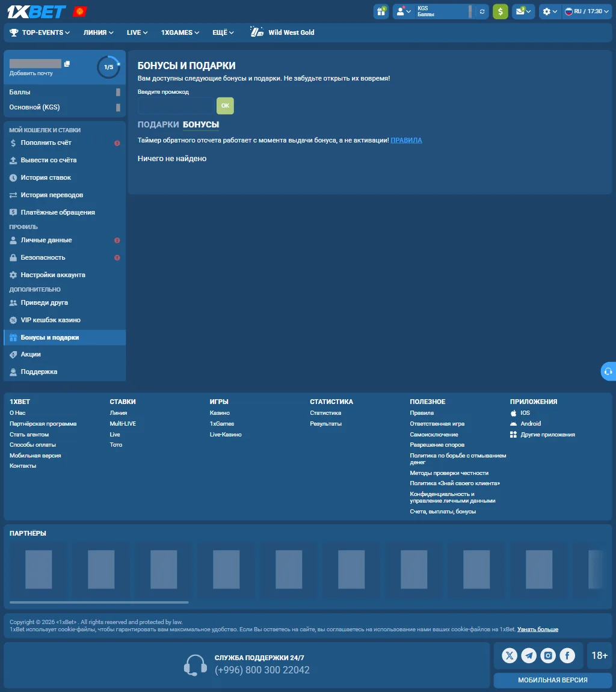The height and width of the screenshot is (692, 616).
Task: Copy the account ID with the copy icon
Action: pyautogui.click(x=67, y=64)
